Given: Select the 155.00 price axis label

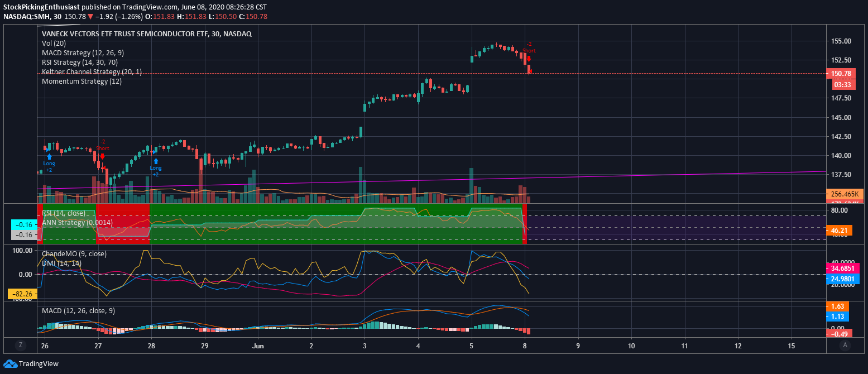Looking at the screenshot, I should tap(840, 41).
